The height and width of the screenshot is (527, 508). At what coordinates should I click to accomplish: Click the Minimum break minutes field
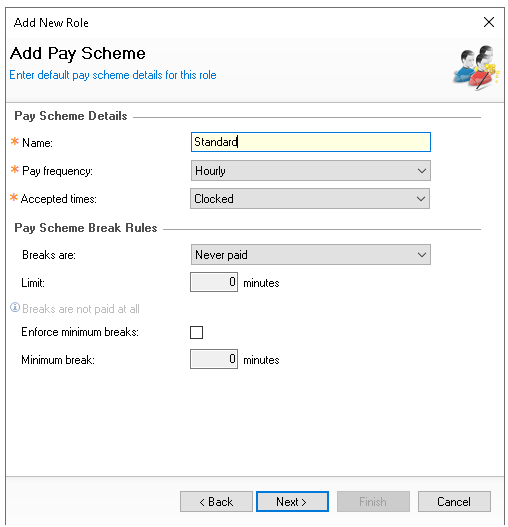[214, 359]
